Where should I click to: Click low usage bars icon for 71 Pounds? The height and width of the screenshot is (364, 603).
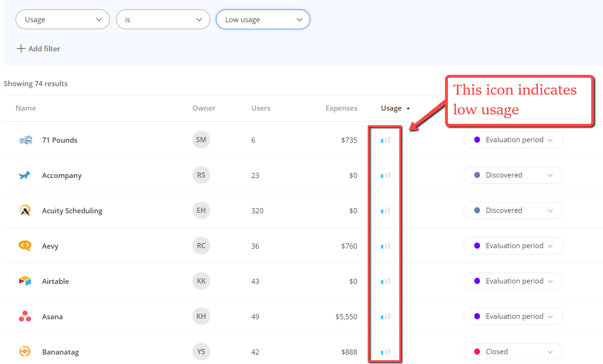point(386,140)
